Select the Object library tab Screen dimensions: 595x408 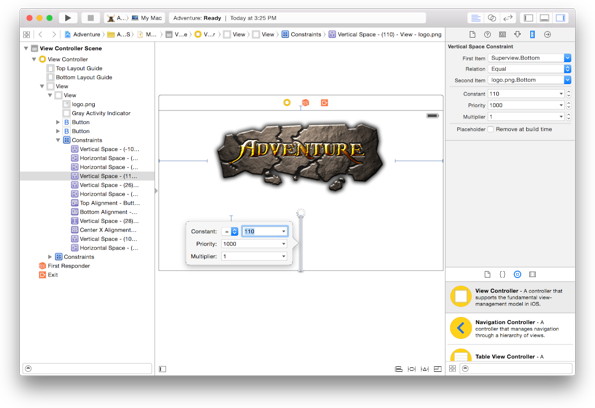pyautogui.click(x=517, y=274)
